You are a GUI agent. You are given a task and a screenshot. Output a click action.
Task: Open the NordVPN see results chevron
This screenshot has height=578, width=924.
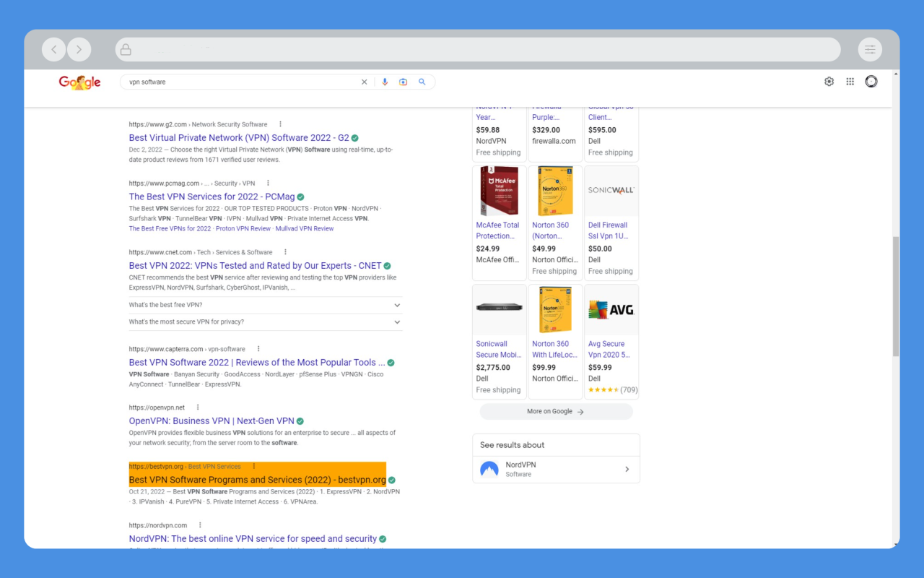(x=627, y=469)
